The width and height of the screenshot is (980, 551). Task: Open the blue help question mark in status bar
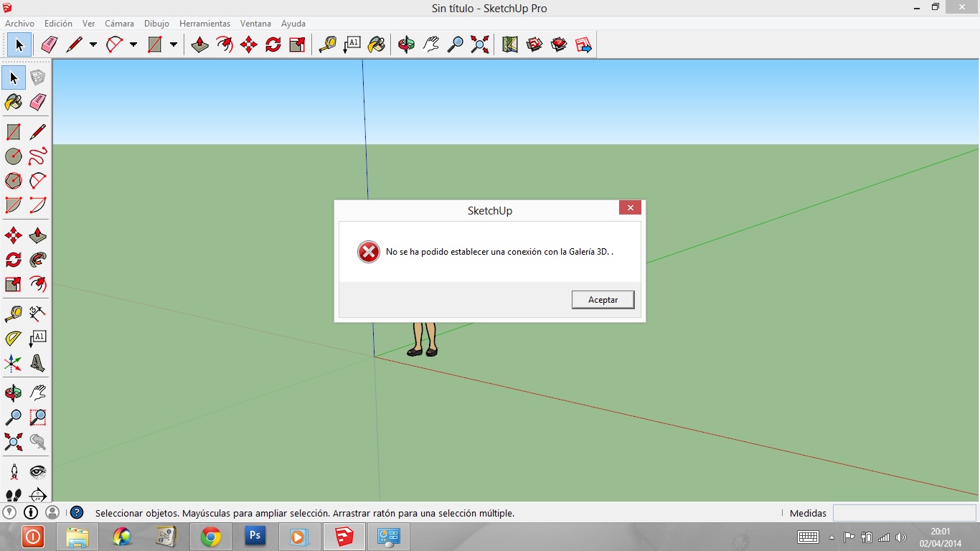pyautogui.click(x=77, y=512)
